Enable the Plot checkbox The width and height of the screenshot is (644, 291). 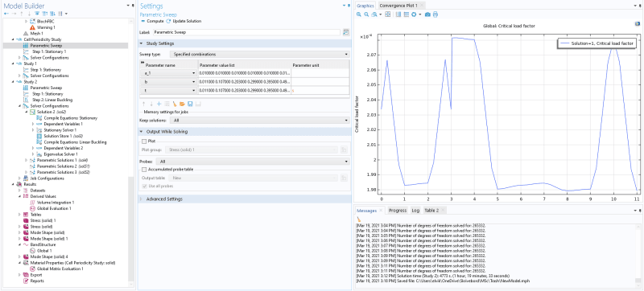(x=144, y=141)
